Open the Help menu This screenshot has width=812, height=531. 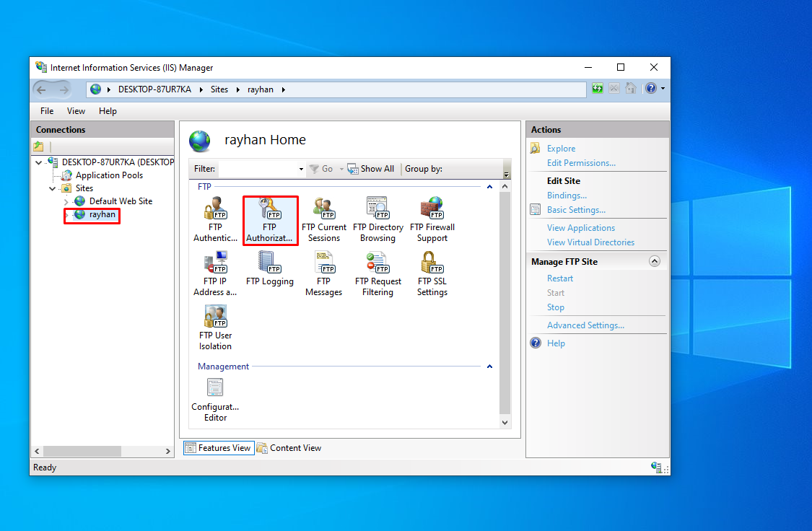108,111
